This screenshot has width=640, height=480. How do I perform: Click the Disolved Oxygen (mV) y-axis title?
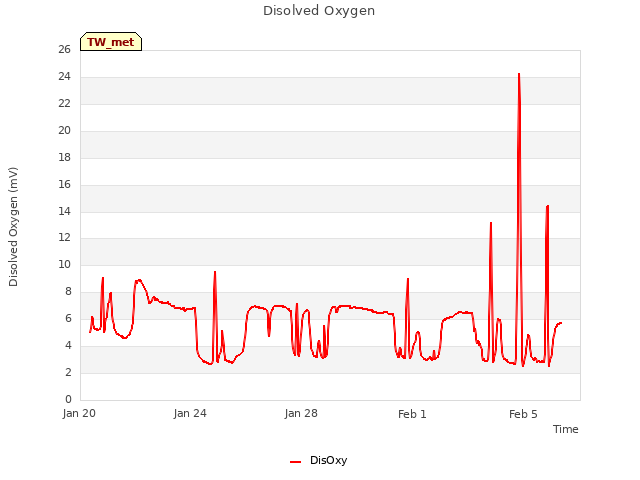tap(13, 227)
